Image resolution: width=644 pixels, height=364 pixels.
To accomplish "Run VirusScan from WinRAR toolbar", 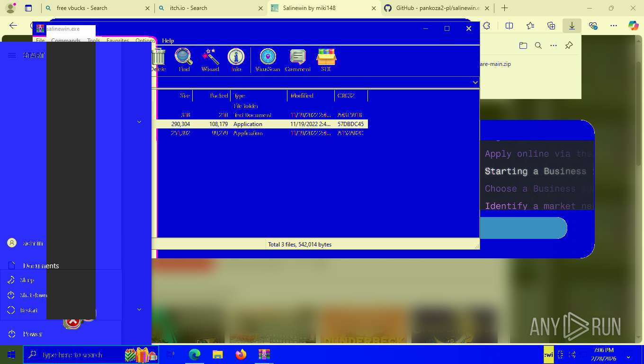I will (268, 60).
